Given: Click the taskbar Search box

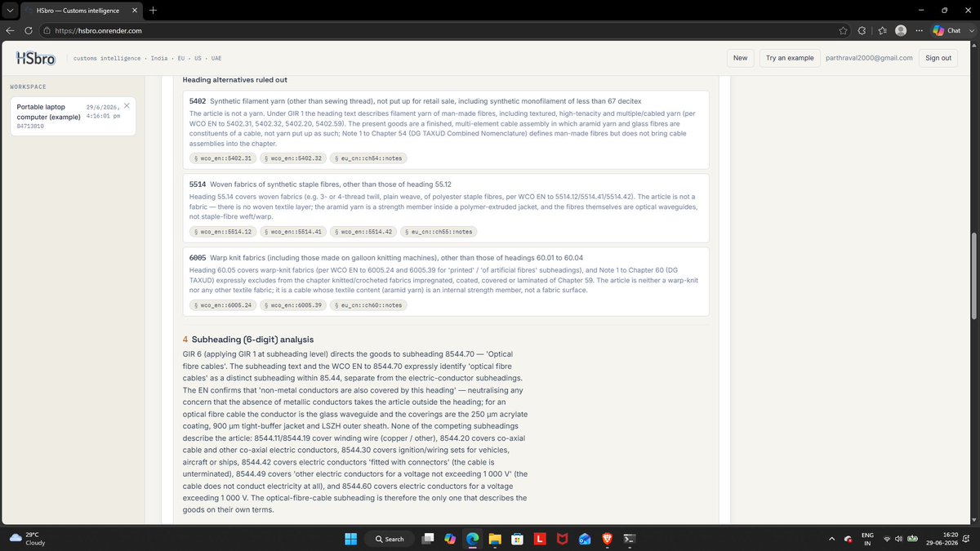Looking at the screenshot, I should pyautogui.click(x=390, y=539).
